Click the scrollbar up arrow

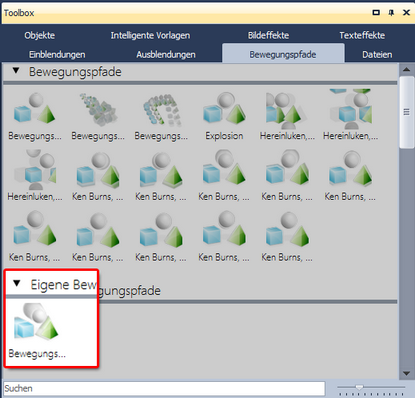click(x=406, y=70)
